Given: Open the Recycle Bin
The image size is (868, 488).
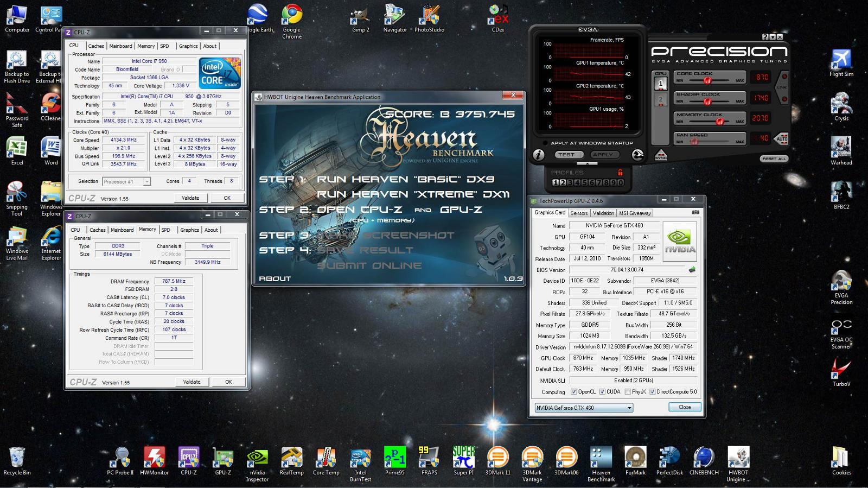Looking at the screenshot, I should click(x=17, y=461).
